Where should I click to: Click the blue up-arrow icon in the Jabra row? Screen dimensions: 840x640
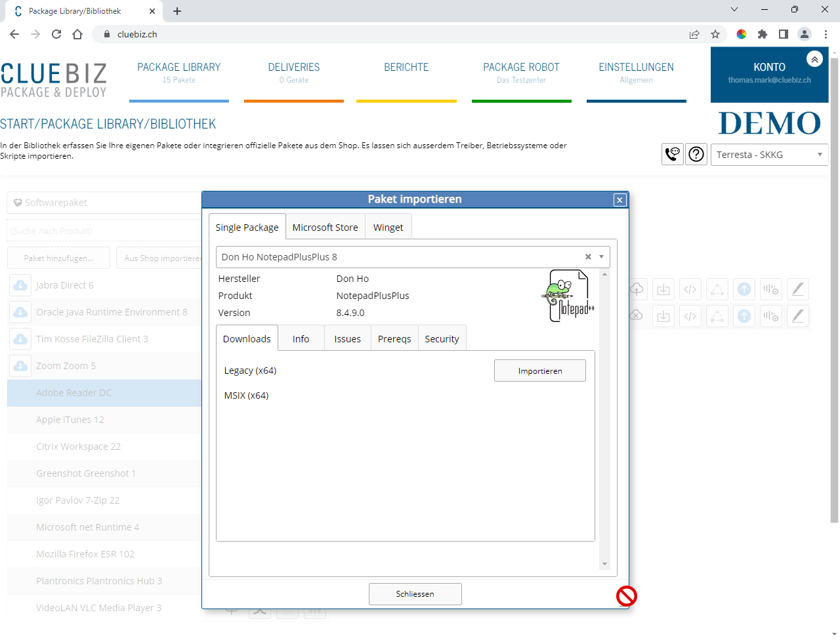744,289
